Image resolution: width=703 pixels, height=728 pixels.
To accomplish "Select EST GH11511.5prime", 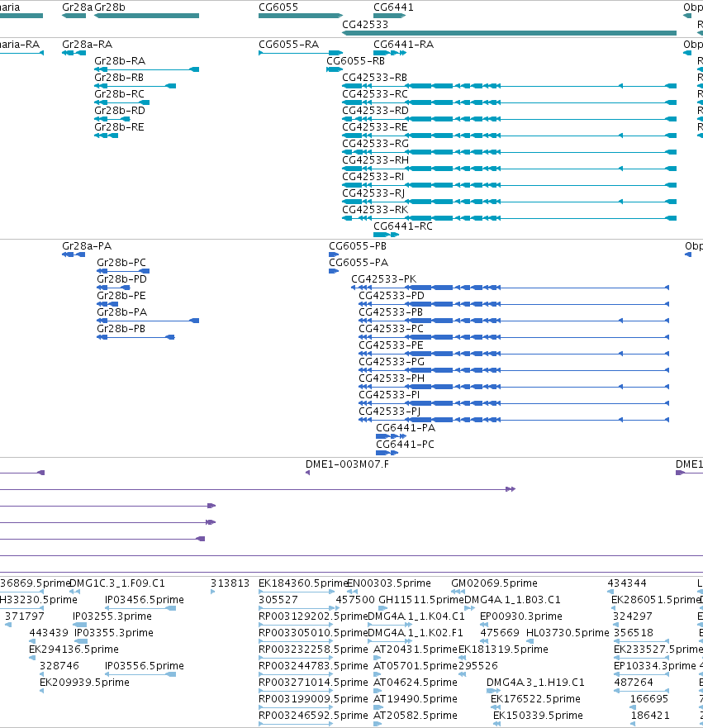I will pyautogui.click(x=382, y=608).
